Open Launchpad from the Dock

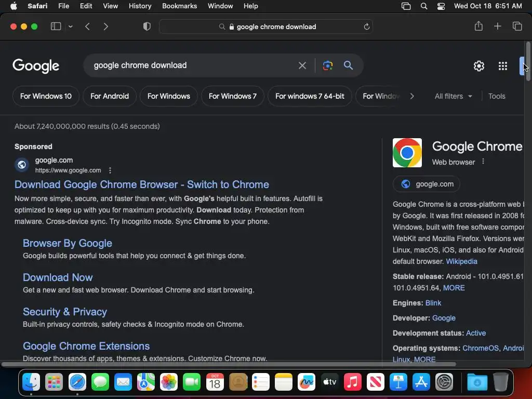pyautogui.click(x=54, y=382)
